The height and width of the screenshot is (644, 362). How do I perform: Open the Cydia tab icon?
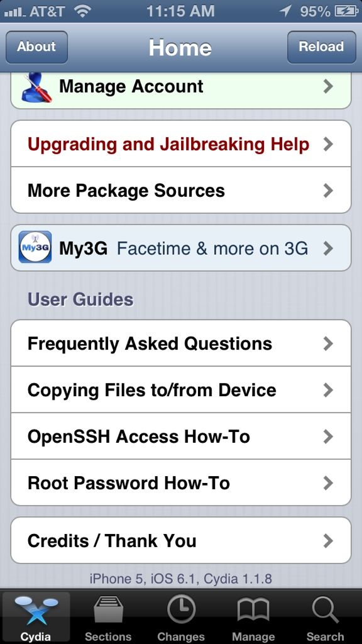(x=36, y=608)
